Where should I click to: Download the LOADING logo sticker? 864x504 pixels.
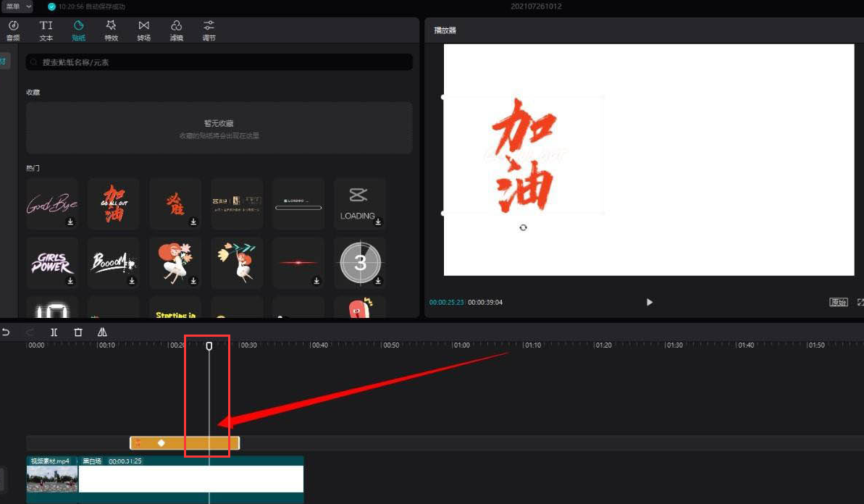(x=379, y=222)
